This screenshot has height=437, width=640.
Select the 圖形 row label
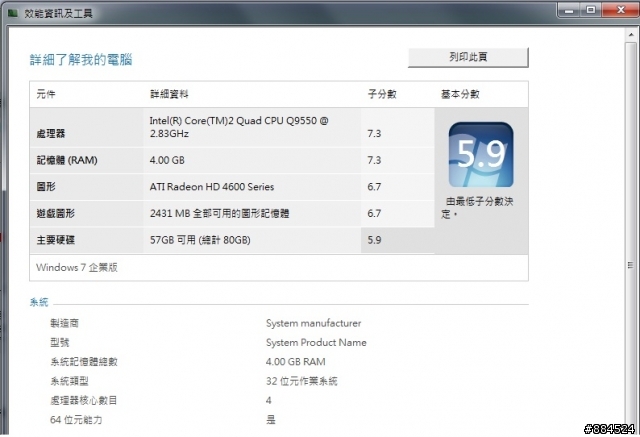point(46,187)
